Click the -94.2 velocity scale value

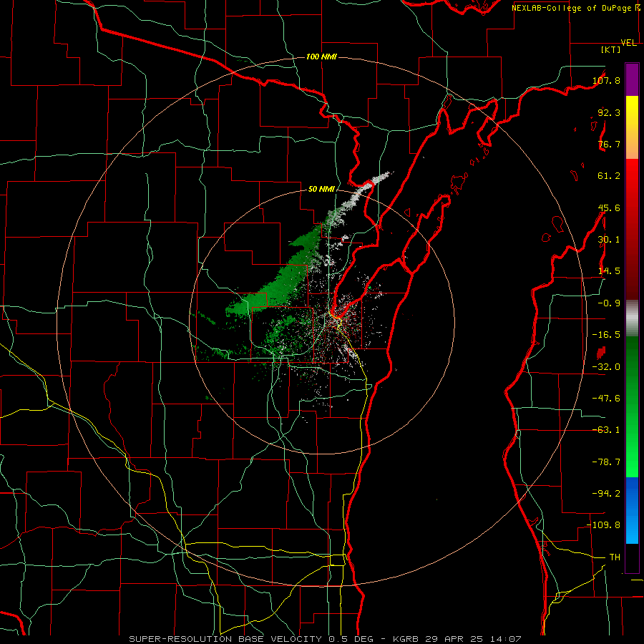pos(606,493)
